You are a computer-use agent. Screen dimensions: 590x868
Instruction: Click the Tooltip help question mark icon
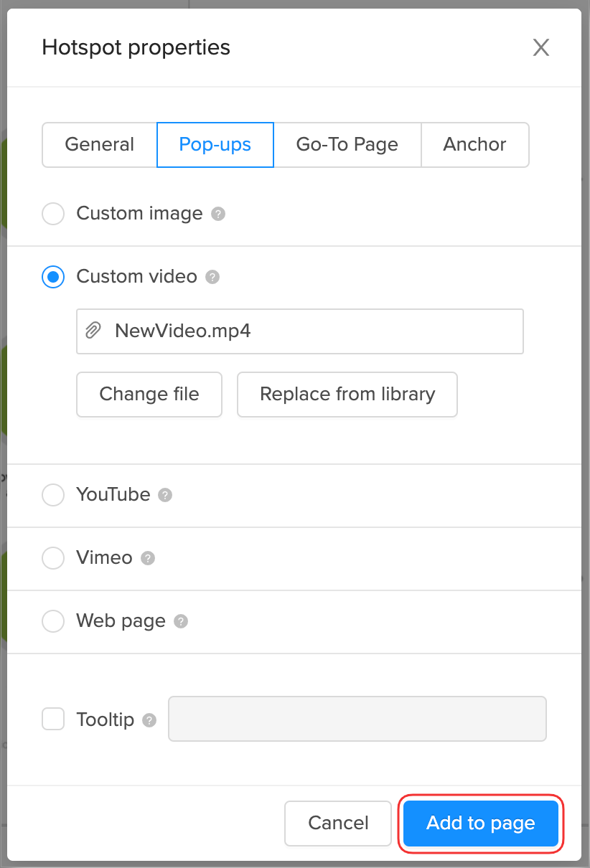click(149, 720)
